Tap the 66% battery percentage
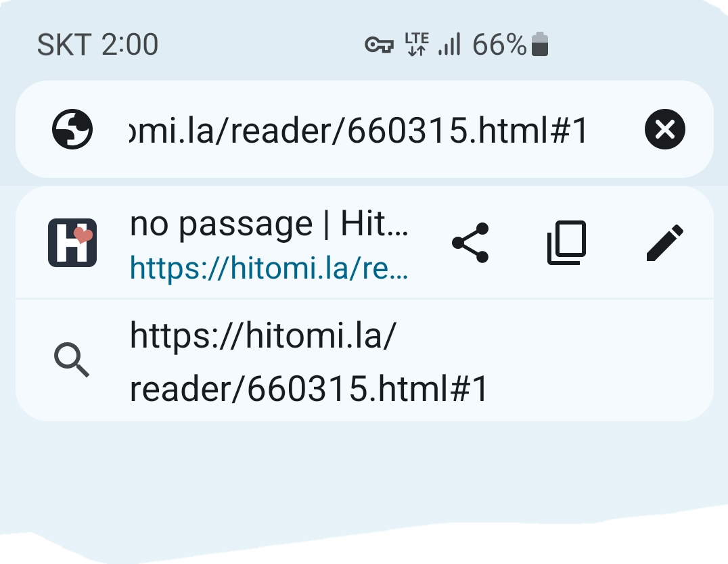The image size is (728, 564). 499,45
